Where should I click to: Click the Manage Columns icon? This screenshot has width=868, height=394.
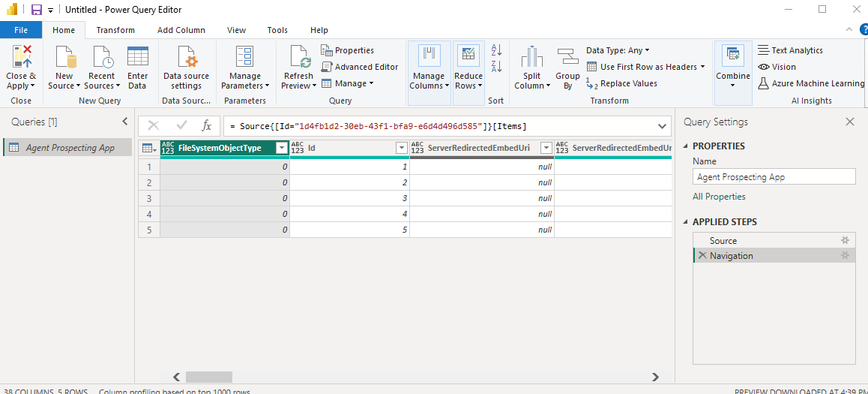click(x=430, y=54)
